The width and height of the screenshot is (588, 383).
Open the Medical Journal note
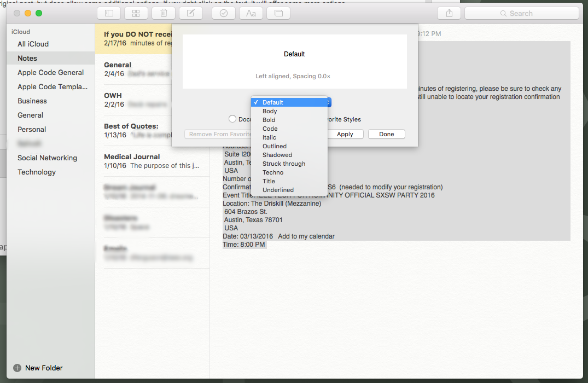coord(152,161)
